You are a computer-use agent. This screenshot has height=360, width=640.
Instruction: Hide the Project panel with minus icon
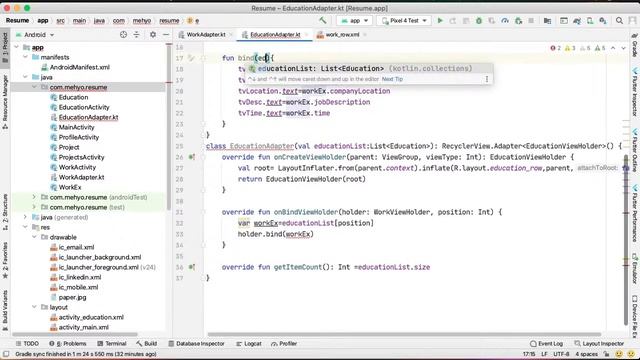pos(166,35)
